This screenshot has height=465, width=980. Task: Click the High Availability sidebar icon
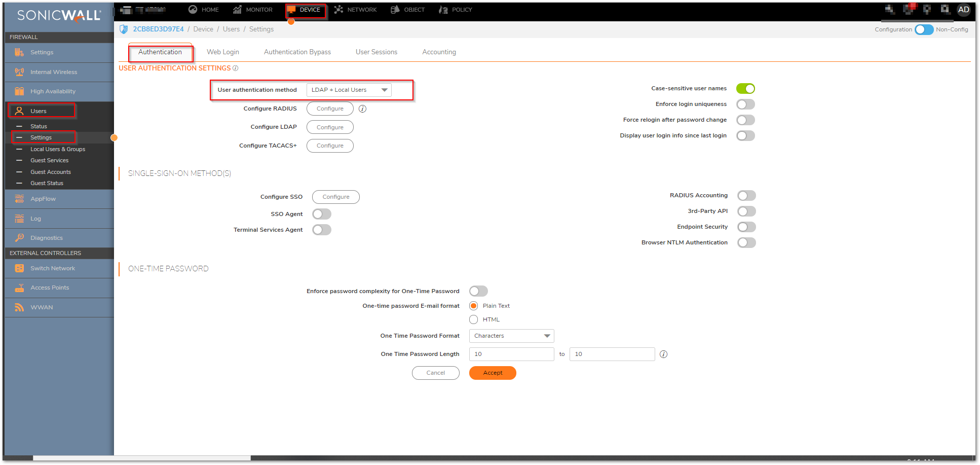[19, 91]
